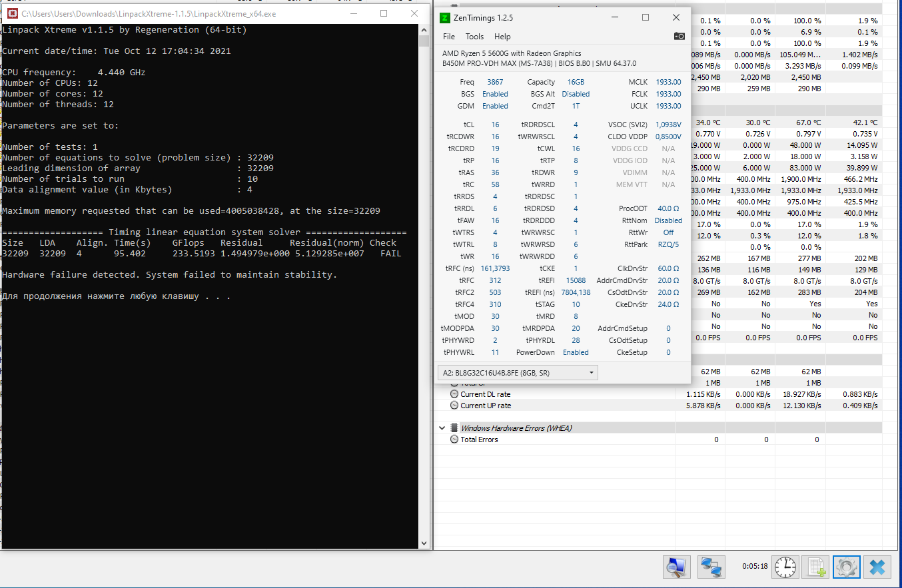Viewport: 902px width, 588px height.
Task: Click the FAIL check result in Linpack
Action: 391,253
